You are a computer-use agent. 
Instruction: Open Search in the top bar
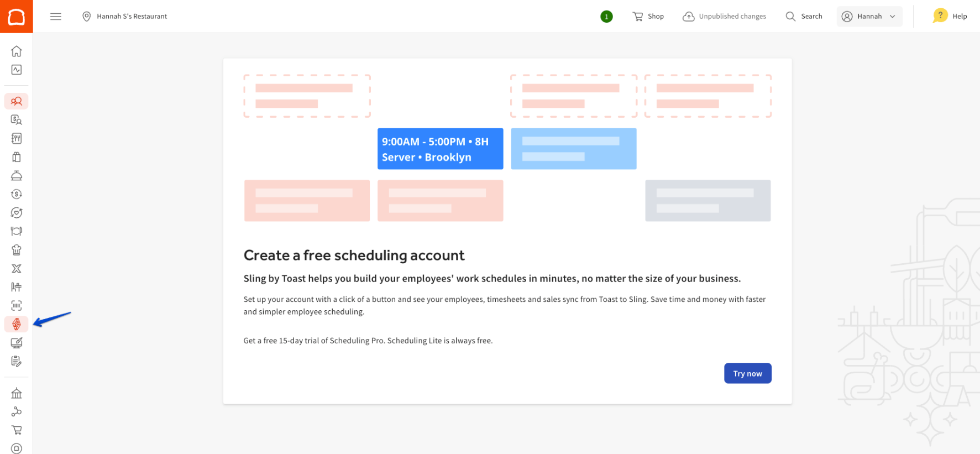(804, 17)
